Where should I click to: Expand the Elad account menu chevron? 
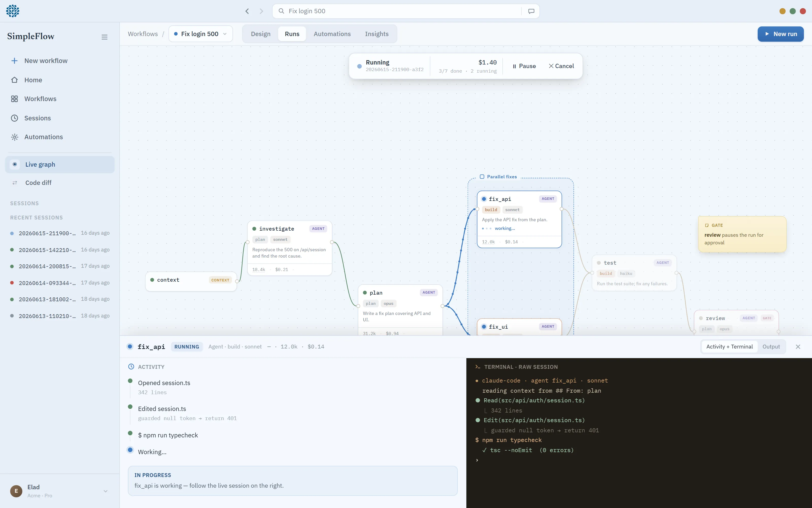pyautogui.click(x=105, y=491)
